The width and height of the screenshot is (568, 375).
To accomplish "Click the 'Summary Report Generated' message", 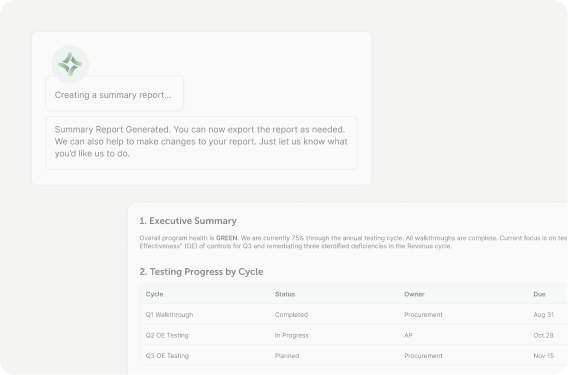I will pos(201,143).
